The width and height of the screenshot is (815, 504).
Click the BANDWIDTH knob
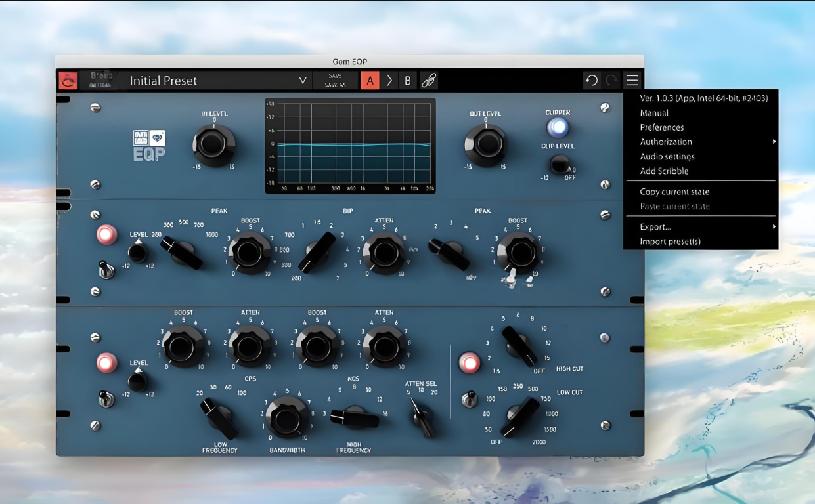(x=286, y=417)
